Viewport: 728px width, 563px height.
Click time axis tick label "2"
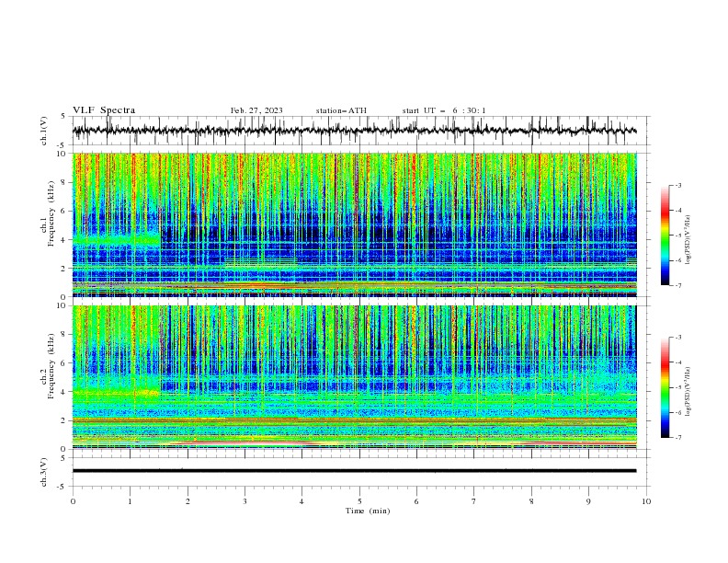coord(188,501)
